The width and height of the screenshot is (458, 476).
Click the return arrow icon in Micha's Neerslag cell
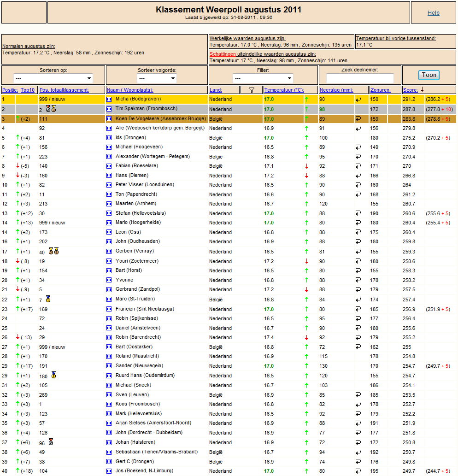pos(358,99)
